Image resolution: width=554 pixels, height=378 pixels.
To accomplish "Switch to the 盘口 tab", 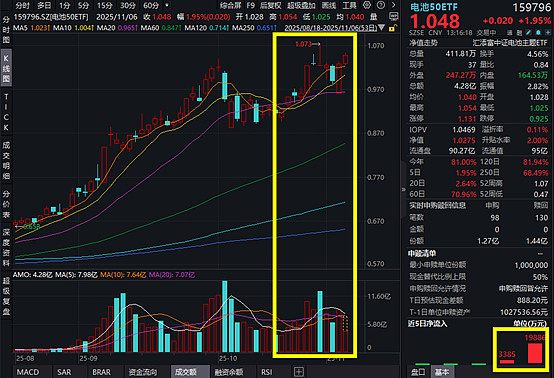I will pos(418,372).
